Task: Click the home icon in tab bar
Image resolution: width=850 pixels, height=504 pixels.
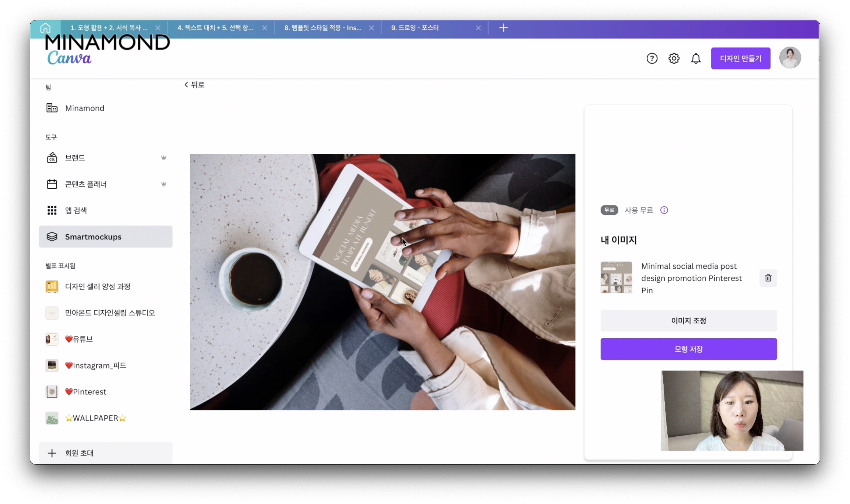Action: [45, 28]
